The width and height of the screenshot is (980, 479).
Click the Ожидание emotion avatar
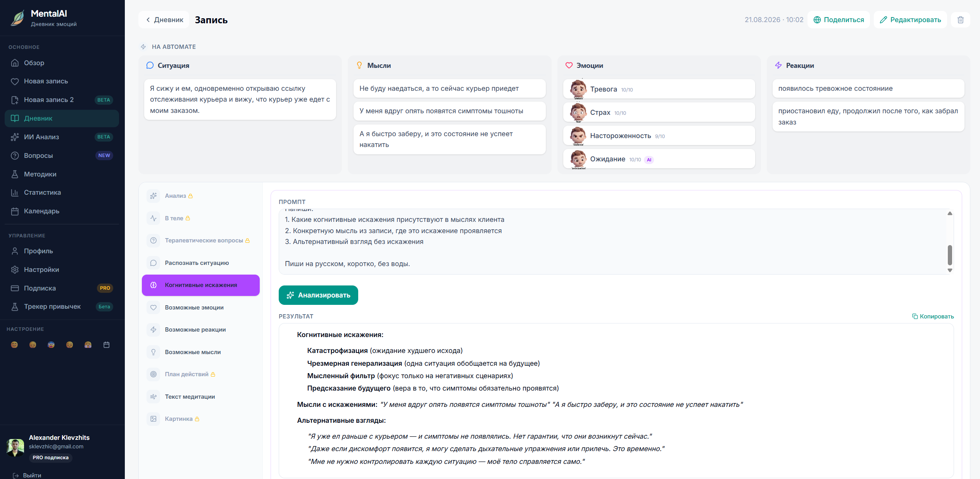coord(578,159)
